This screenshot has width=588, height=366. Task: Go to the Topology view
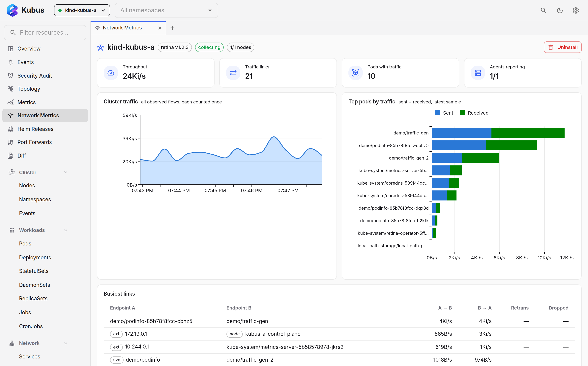(x=45, y=89)
